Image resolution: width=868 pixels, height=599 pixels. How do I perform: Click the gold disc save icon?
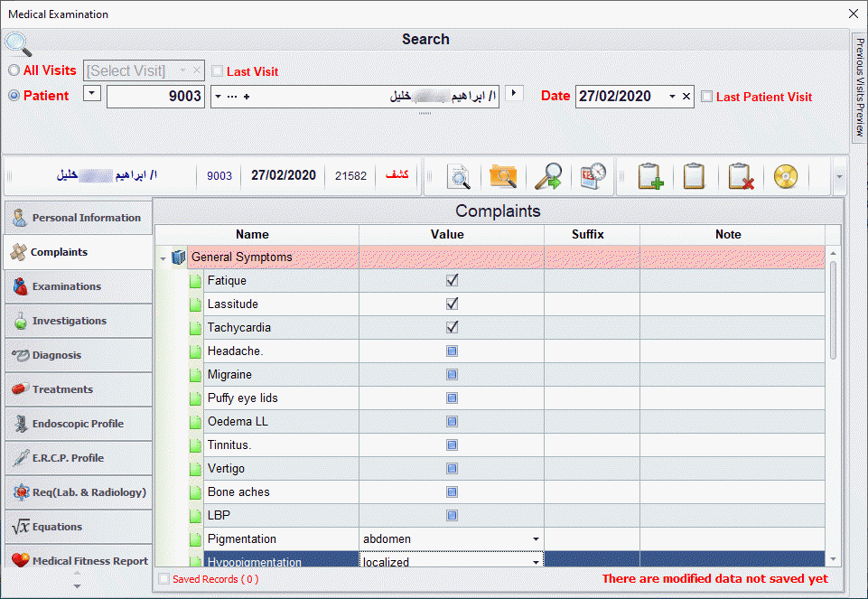point(786,177)
